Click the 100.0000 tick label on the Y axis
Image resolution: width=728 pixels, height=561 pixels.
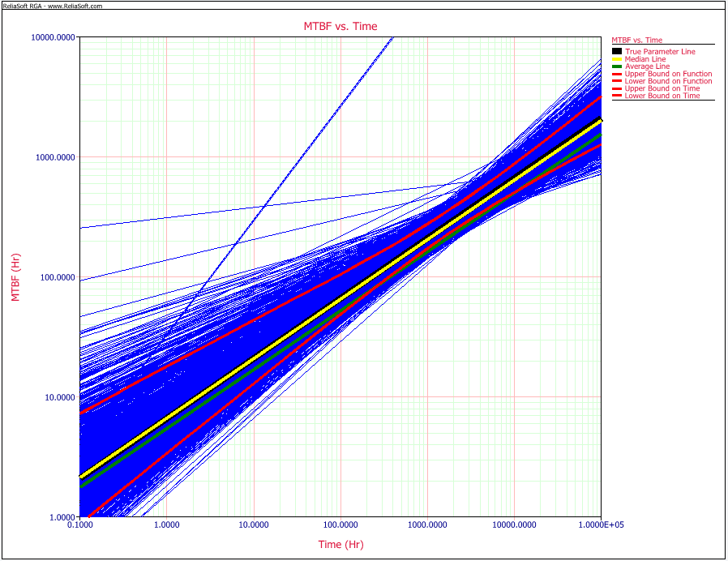[x=55, y=277]
